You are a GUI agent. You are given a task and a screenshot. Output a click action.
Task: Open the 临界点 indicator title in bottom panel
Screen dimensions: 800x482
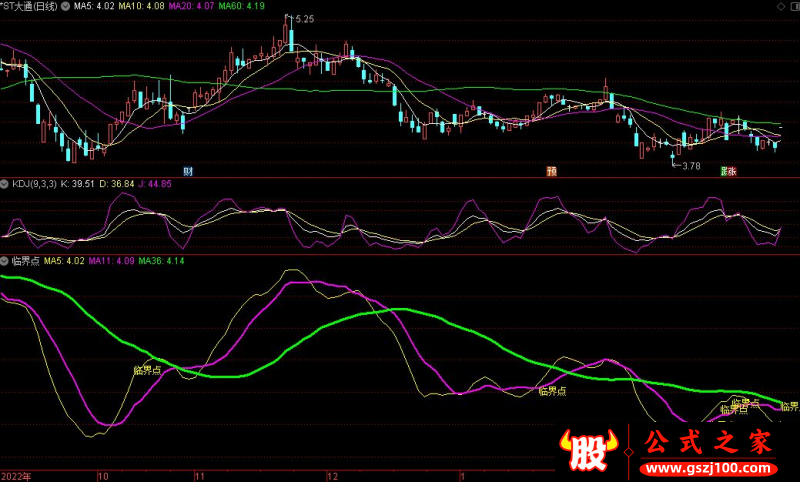tap(24, 261)
